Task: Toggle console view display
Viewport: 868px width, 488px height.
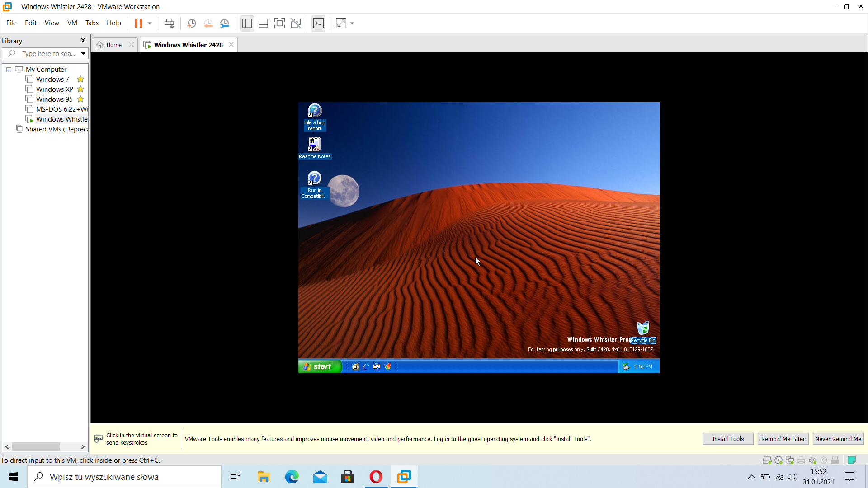Action: click(x=319, y=23)
